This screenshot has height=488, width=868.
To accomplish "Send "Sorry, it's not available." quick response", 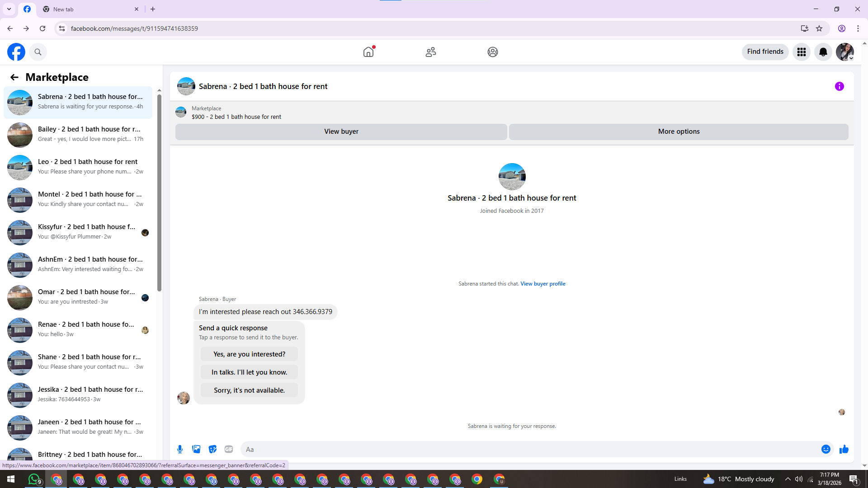I will coord(249,390).
